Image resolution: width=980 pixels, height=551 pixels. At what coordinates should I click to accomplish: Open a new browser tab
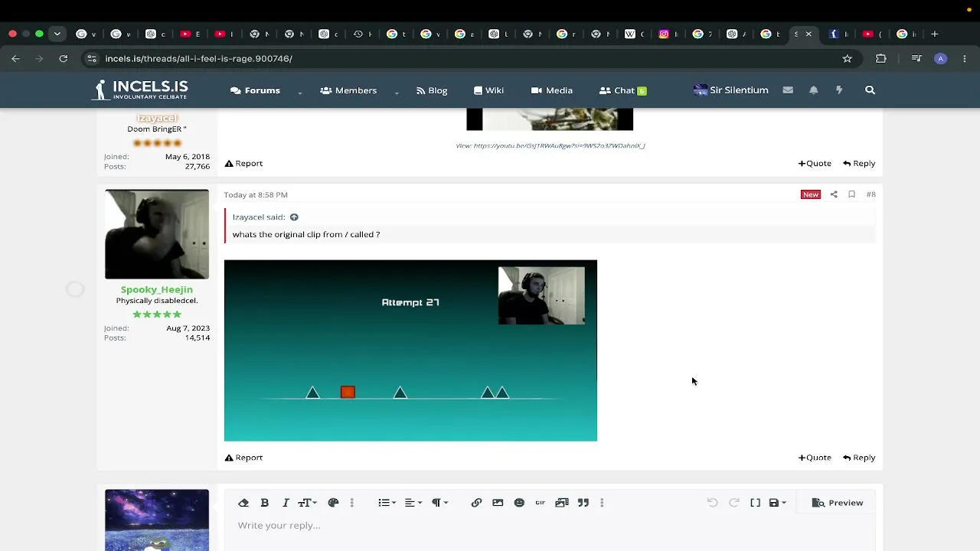coord(935,34)
